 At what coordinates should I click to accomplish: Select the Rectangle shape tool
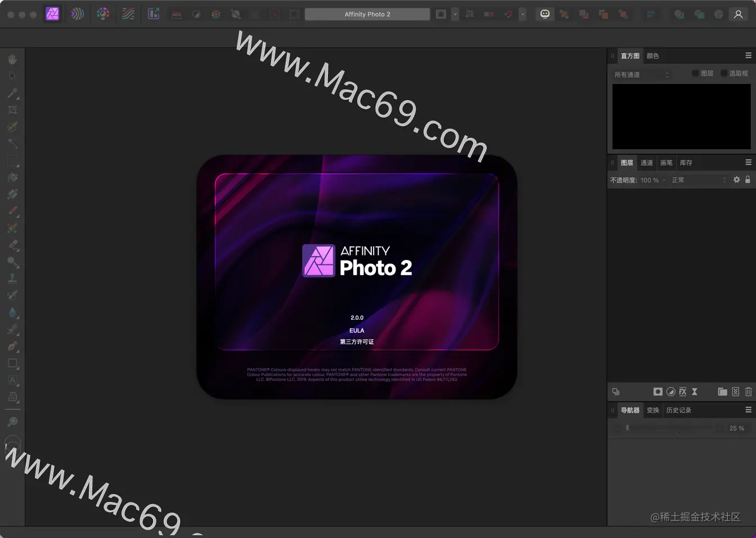click(12, 364)
